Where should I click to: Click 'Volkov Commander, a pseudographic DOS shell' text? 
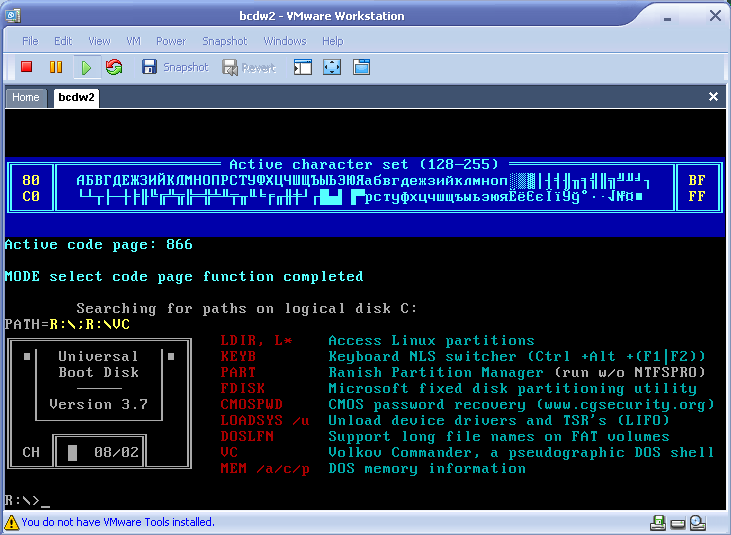tap(521, 453)
